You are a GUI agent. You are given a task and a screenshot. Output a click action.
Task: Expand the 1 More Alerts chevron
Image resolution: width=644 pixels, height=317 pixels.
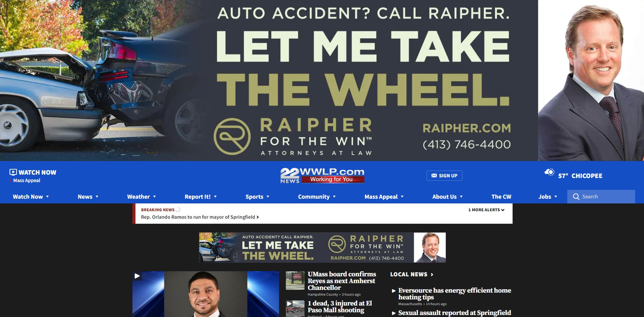coord(503,210)
